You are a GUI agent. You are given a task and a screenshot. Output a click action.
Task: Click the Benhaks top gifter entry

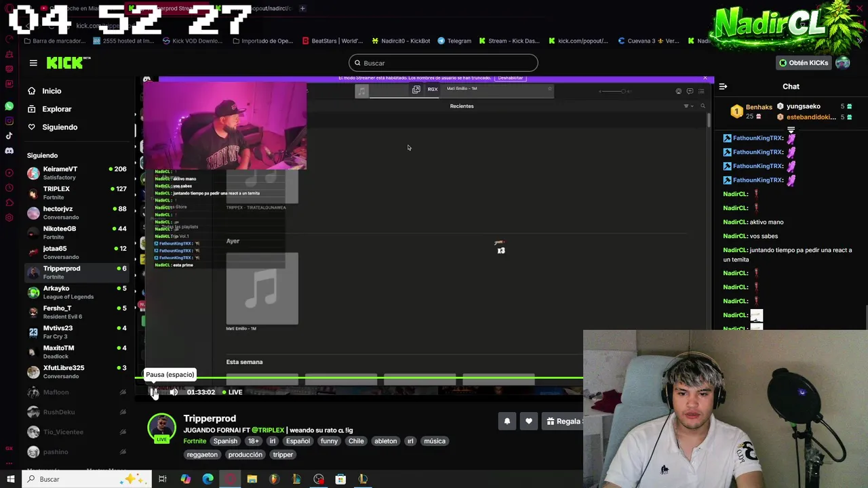[x=751, y=111]
